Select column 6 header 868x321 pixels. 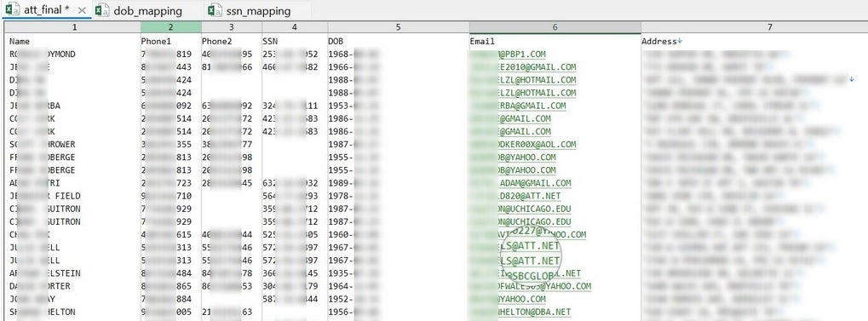[x=555, y=26]
